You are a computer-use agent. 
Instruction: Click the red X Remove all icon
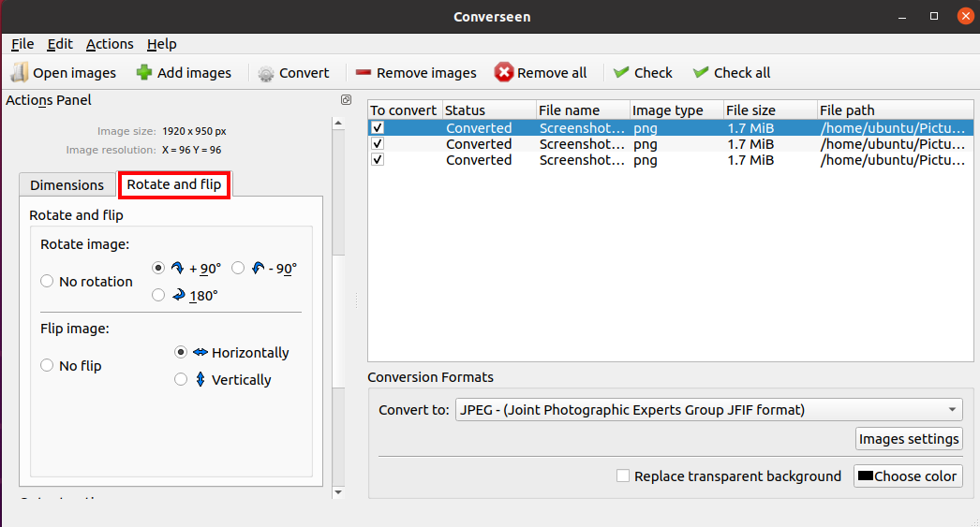point(504,72)
